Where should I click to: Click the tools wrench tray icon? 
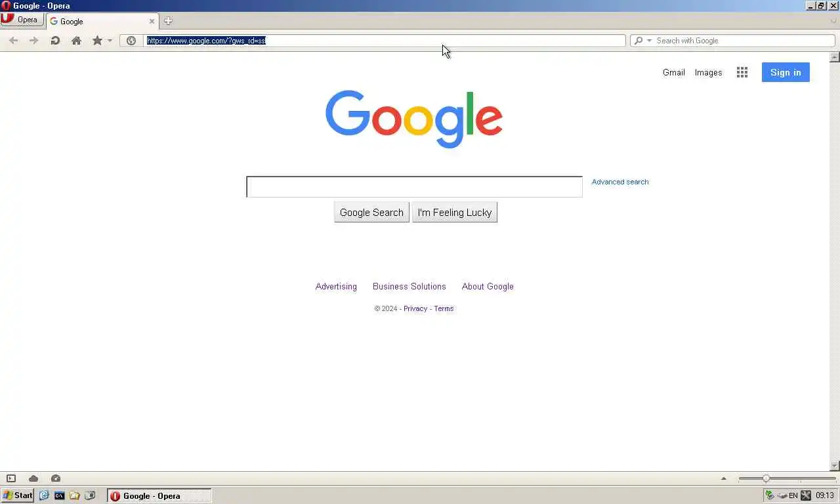point(806,495)
